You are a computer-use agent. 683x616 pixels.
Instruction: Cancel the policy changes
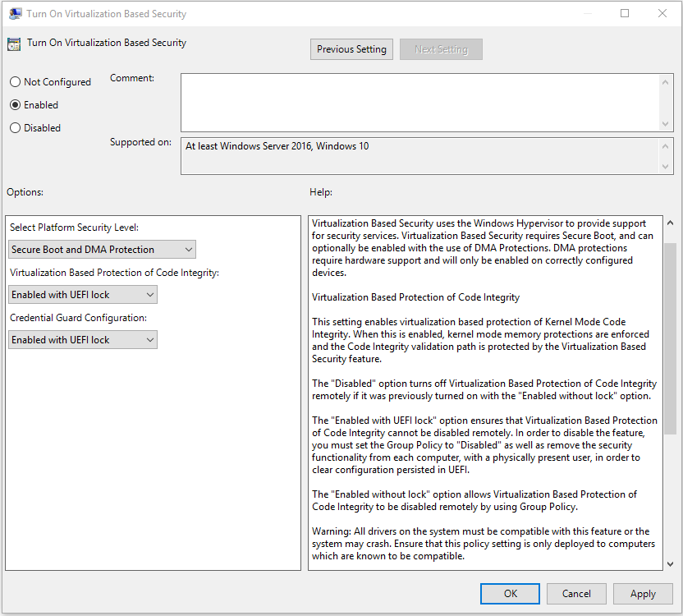576,594
